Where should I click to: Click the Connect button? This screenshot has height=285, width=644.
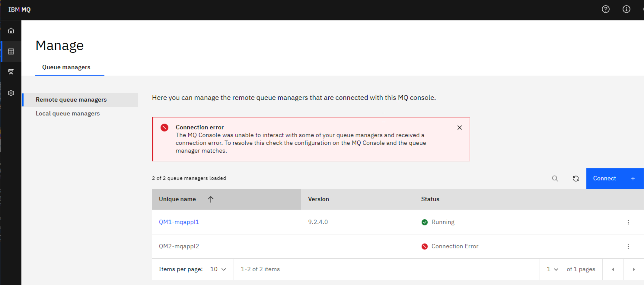click(x=615, y=178)
